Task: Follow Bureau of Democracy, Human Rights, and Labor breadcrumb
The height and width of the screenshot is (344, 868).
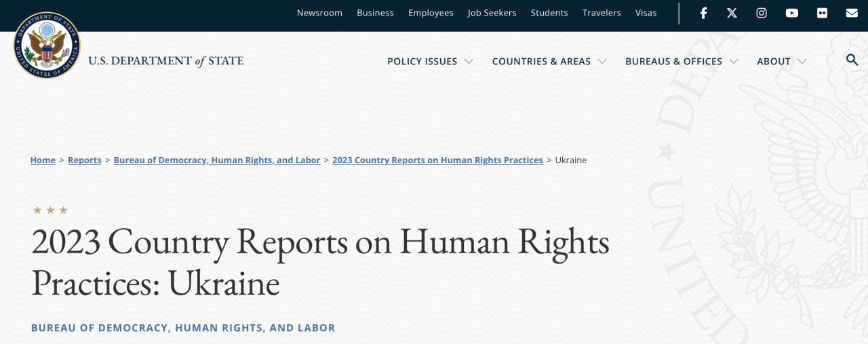Action: click(217, 160)
